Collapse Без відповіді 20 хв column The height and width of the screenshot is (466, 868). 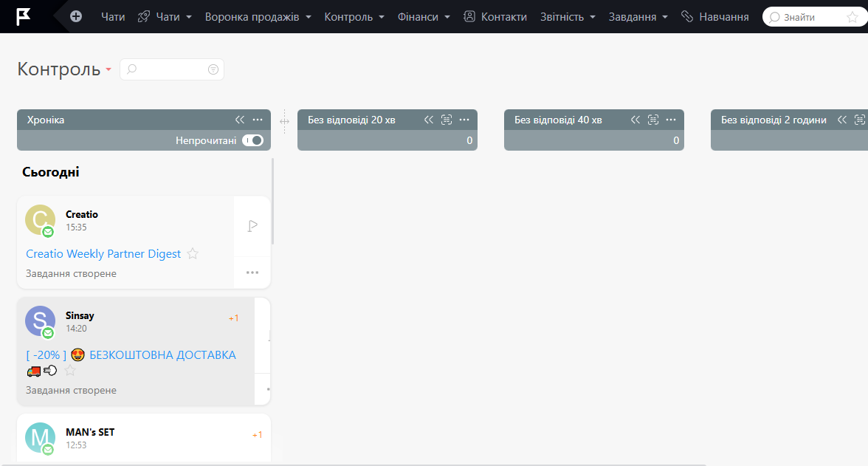coord(429,120)
